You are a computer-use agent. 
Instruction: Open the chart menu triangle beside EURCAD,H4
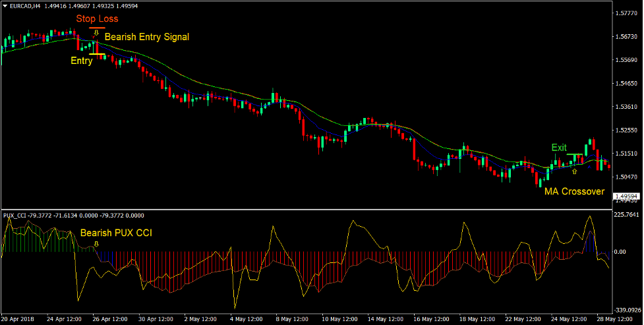(x=5, y=6)
